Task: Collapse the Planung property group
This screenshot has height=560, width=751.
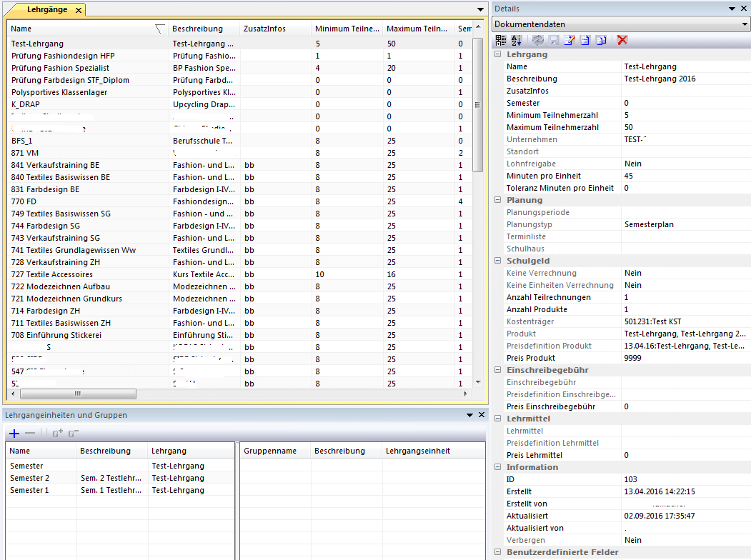Action: [498, 200]
